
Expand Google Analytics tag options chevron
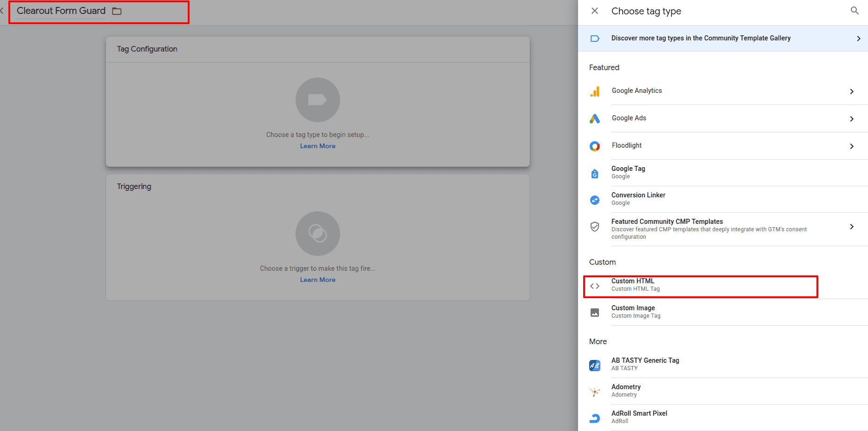coord(852,91)
